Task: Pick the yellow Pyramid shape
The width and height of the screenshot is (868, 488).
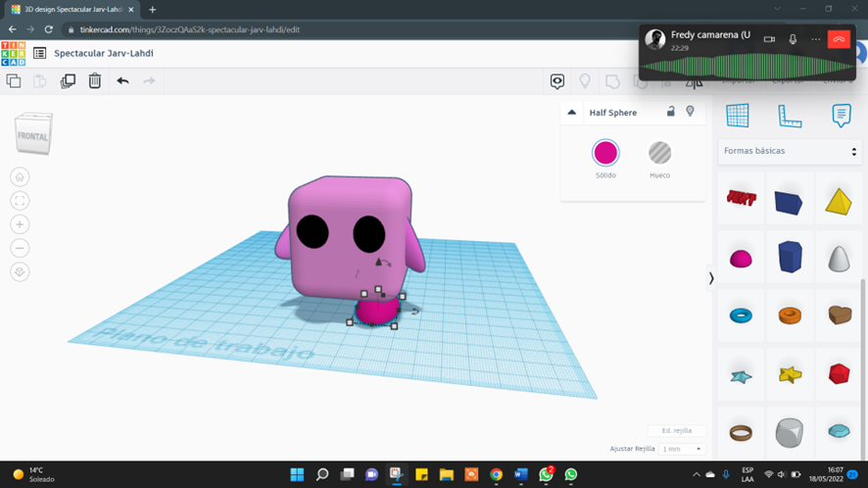Action: tap(839, 201)
